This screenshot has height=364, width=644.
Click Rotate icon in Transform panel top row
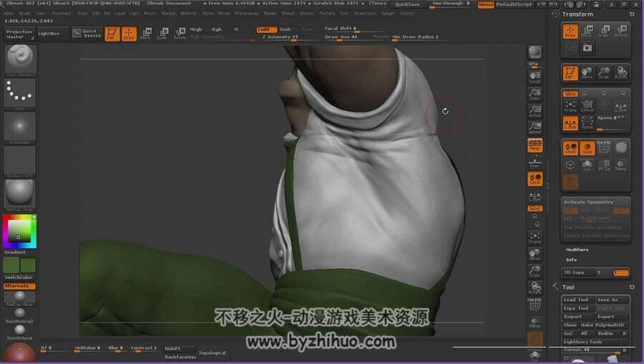coord(621,31)
